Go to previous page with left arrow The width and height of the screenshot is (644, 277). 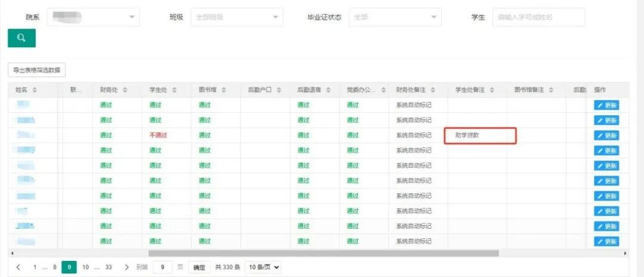point(18,267)
